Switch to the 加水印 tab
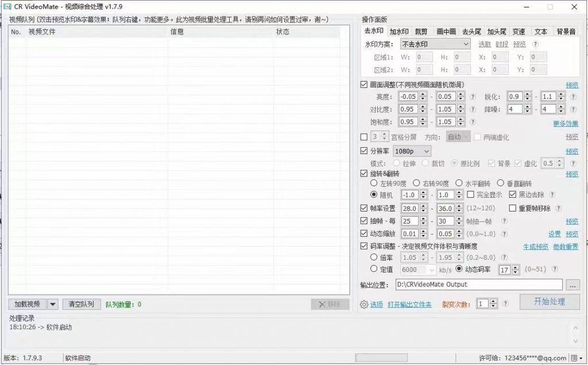588x365 pixels. 397,32
